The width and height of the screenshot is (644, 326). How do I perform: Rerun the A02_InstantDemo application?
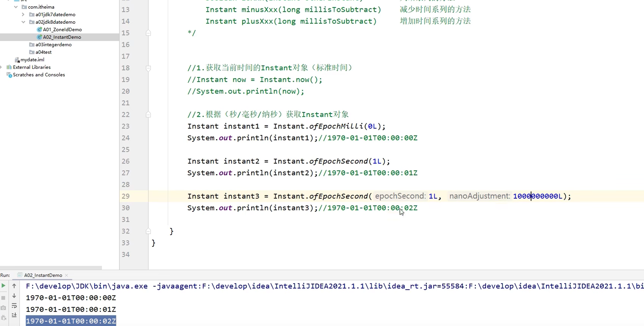coord(3,286)
